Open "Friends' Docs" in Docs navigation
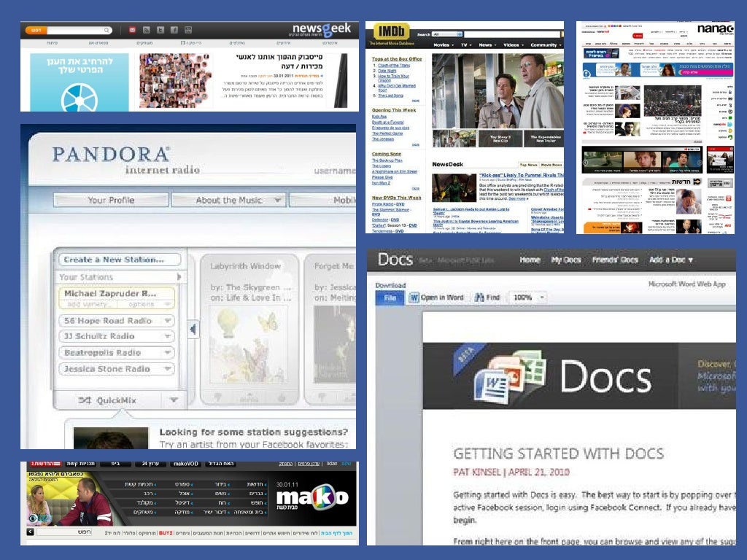747x560 pixels. pos(615,260)
